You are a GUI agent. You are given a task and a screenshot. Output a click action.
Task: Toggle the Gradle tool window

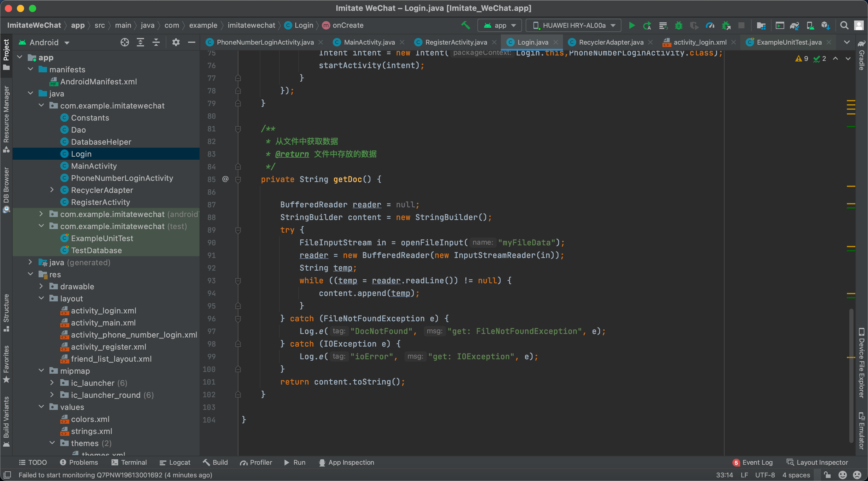click(862, 55)
